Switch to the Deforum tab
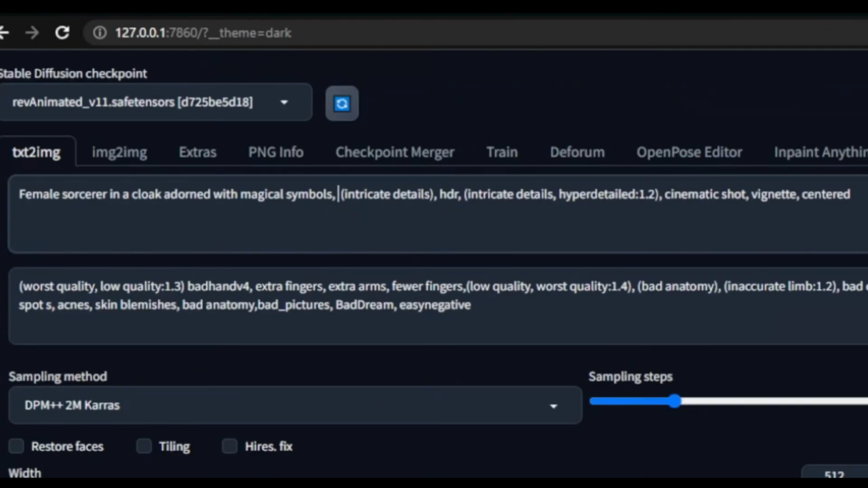The width and height of the screenshot is (868, 488). click(x=577, y=152)
